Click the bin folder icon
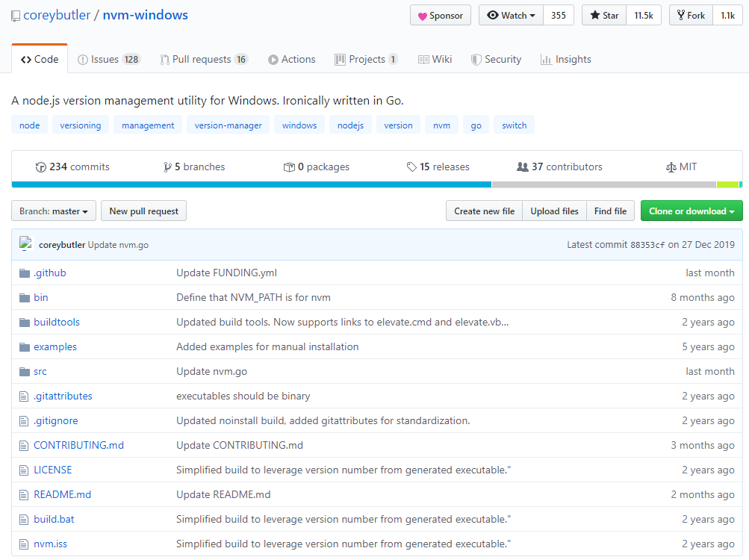This screenshot has height=560, width=749. [x=25, y=298]
